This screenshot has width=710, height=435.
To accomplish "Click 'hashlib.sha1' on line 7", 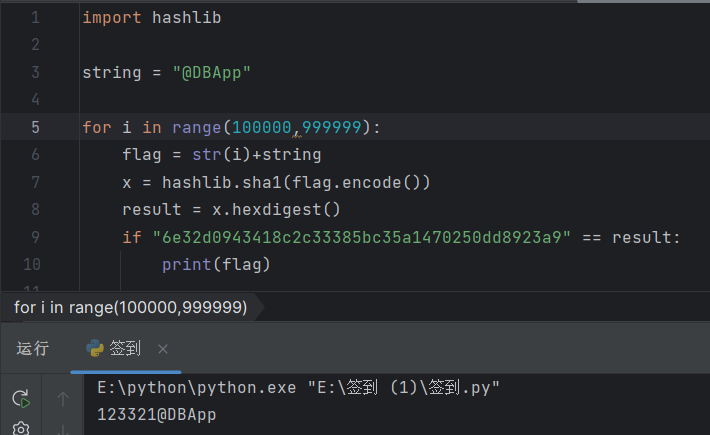I will (222, 182).
